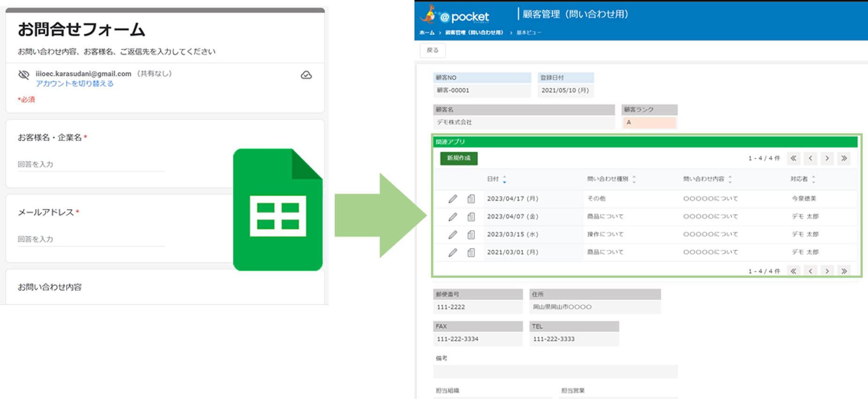Click the 顧客ランク value A
868x399 pixels.
[x=649, y=122]
